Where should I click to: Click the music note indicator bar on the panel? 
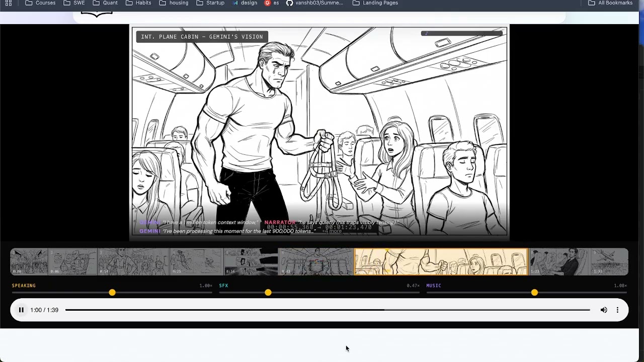click(462, 33)
